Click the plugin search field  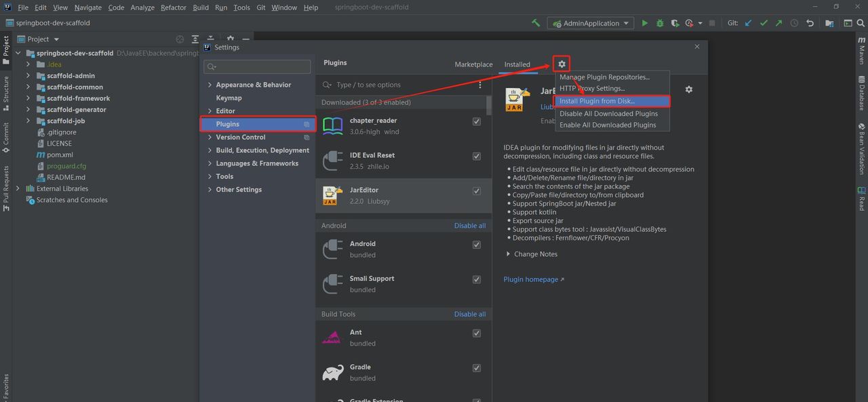pyautogui.click(x=400, y=85)
